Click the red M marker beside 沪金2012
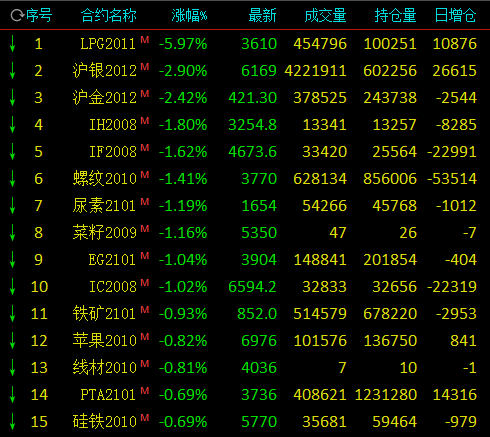The image size is (490, 437). [145, 93]
